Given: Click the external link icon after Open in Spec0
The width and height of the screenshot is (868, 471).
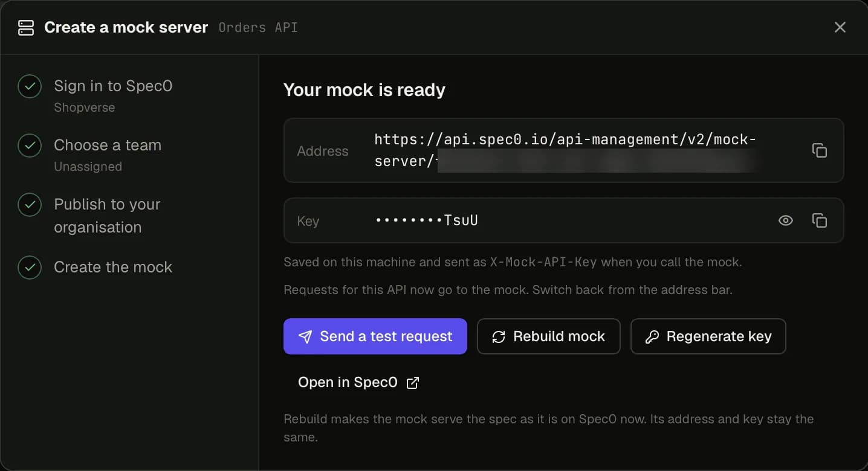Looking at the screenshot, I should 413,383.
